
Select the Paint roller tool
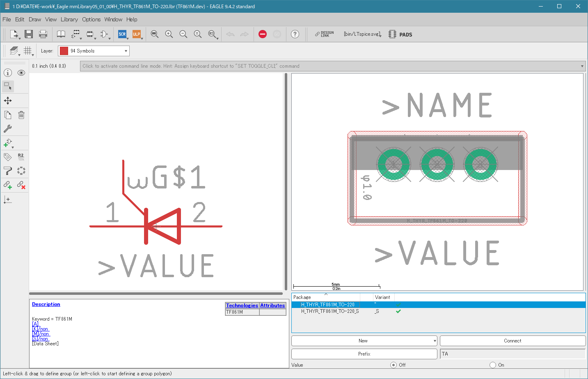pyautogui.click(x=8, y=171)
